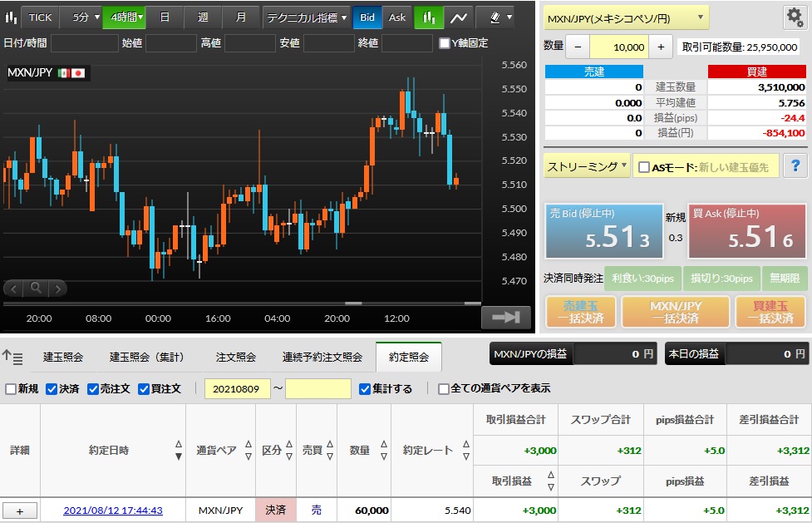Increase quantity with plus button
812x523 pixels.
click(661, 47)
